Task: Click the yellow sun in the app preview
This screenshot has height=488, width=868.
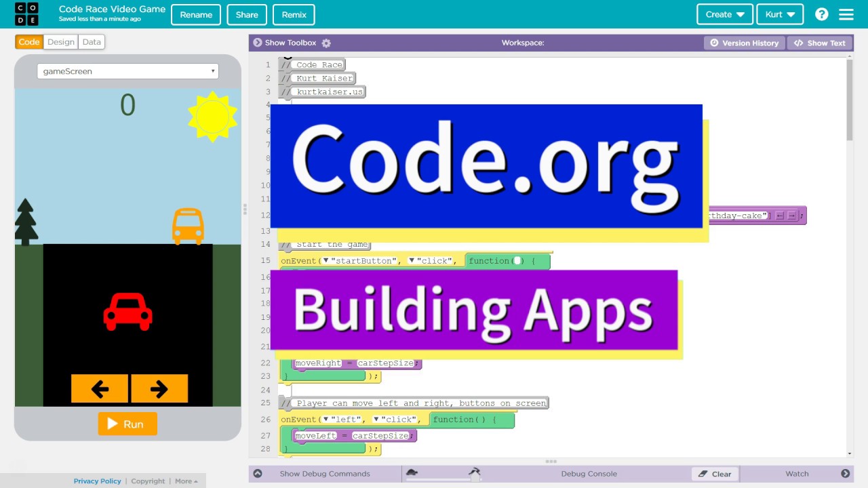Action: (x=213, y=117)
